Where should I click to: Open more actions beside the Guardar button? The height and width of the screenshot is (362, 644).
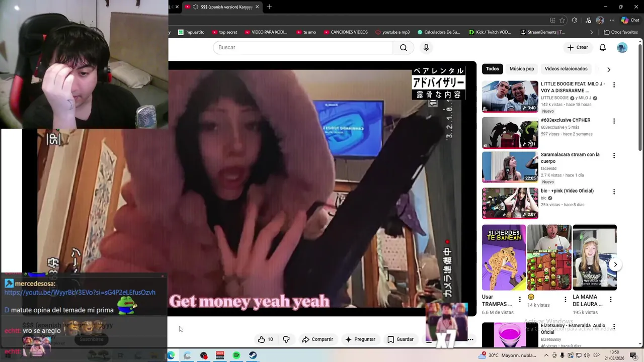coord(470,339)
